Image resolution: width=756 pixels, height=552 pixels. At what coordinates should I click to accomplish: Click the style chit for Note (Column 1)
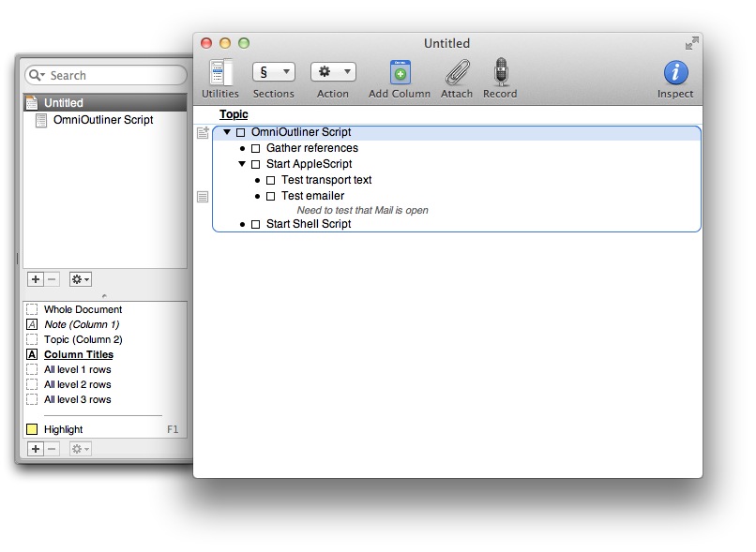32,324
